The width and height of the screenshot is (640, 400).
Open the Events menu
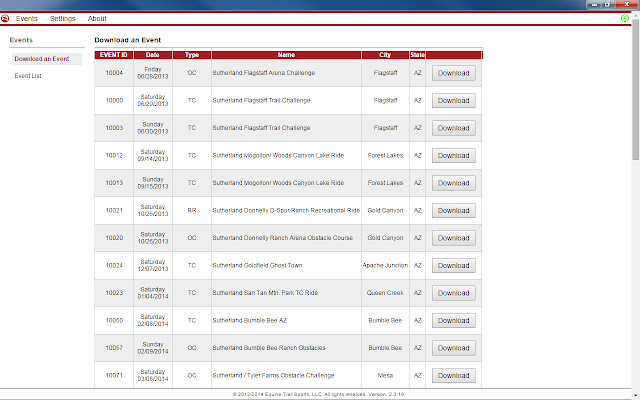tap(27, 18)
